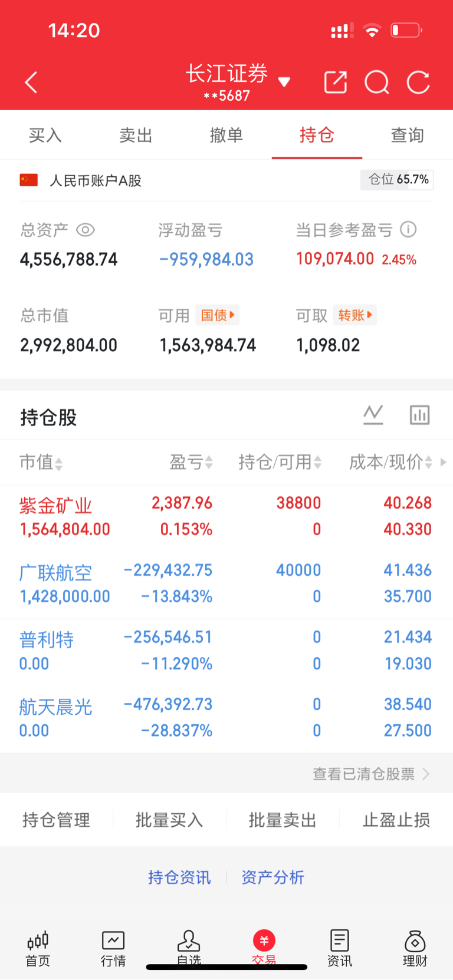453x980 pixels.
Task: Tap the 持仓管理 button
Action: point(57,820)
